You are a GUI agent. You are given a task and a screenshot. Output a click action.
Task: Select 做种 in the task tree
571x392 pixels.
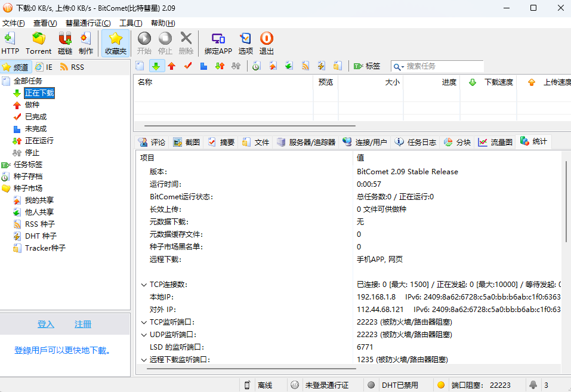[32, 105]
